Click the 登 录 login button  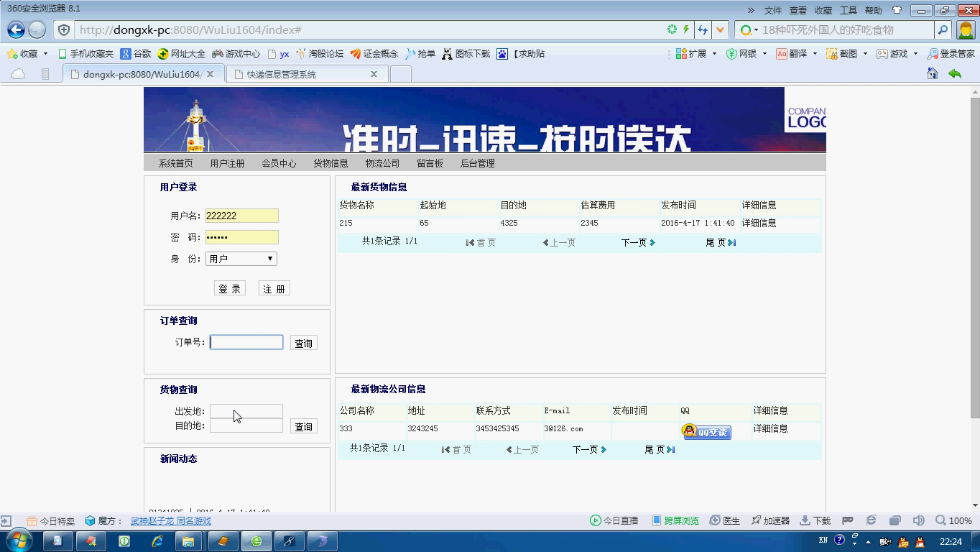click(x=230, y=288)
